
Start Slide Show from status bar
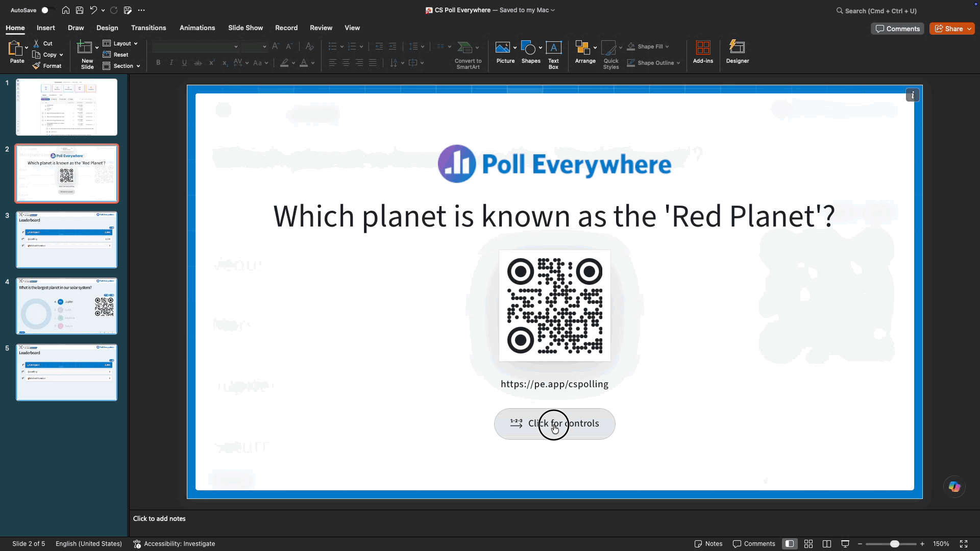(x=845, y=544)
